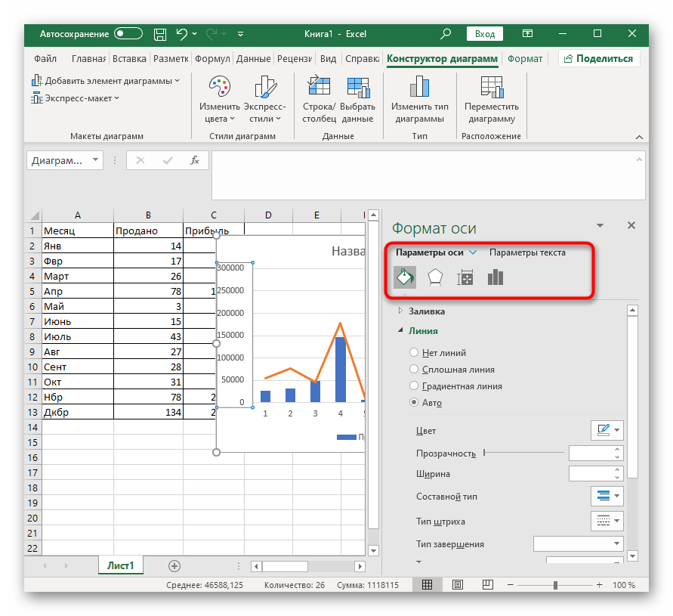Viewport: 673px width, 616px height.
Task: Open the Effects pentagon icon tab
Action: point(434,277)
